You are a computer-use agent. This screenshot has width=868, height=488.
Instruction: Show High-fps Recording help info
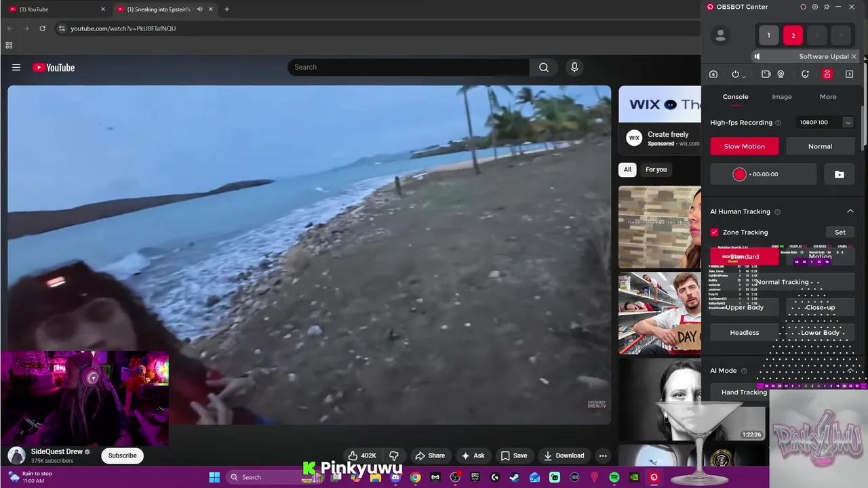[778, 123]
